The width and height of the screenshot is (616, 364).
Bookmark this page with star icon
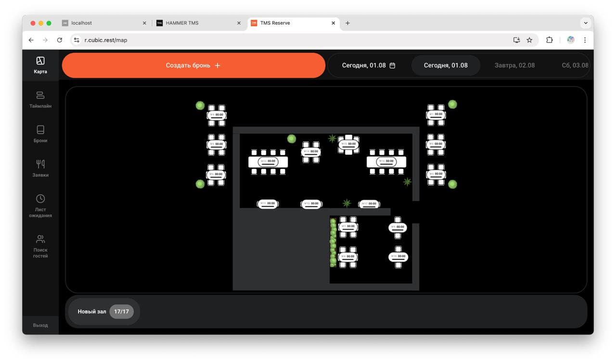coord(529,40)
